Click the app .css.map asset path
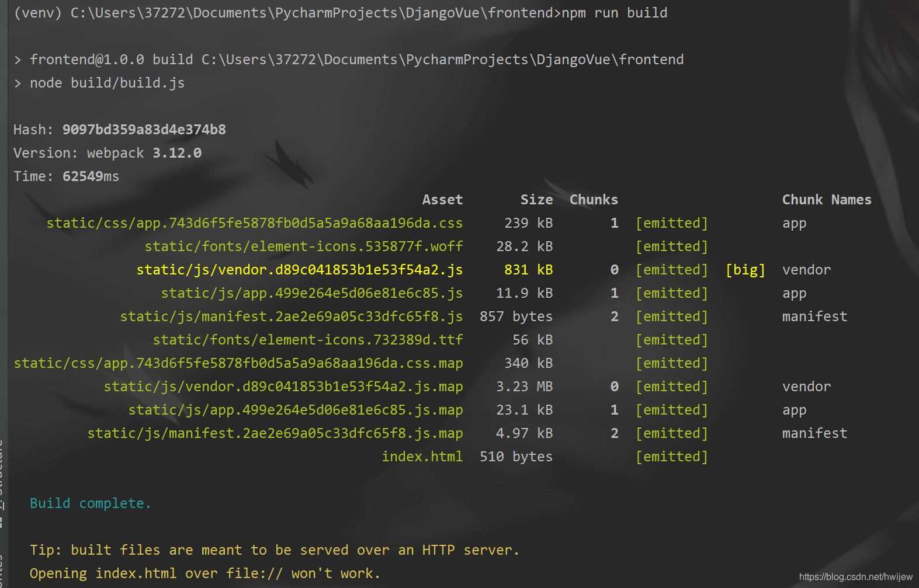 pos(238,363)
